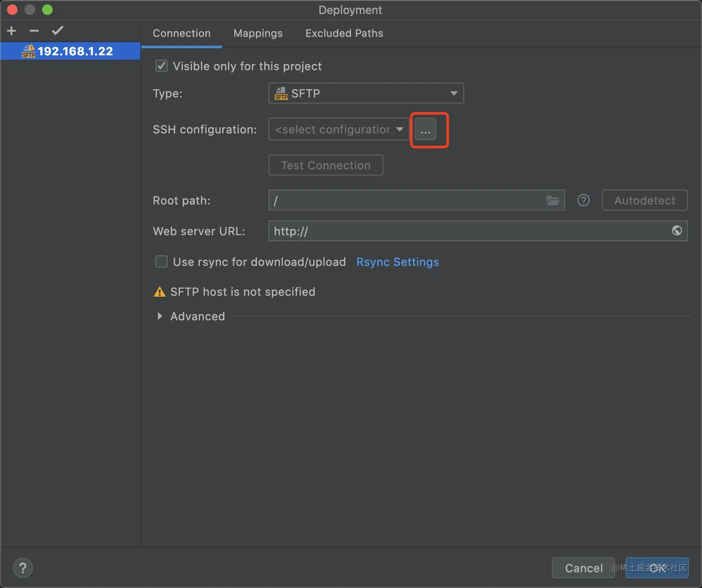Open the SSH configuration dropdown
The width and height of the screenshot is (702, 588).
coord(339,129)
